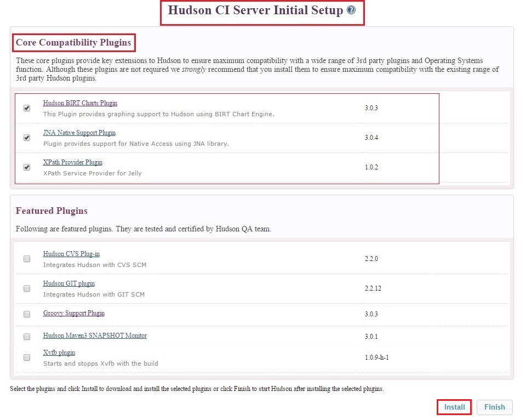Screen dimensions: 526x420
Task: Click the JNA library description text
Action: [x=136, y=144]
